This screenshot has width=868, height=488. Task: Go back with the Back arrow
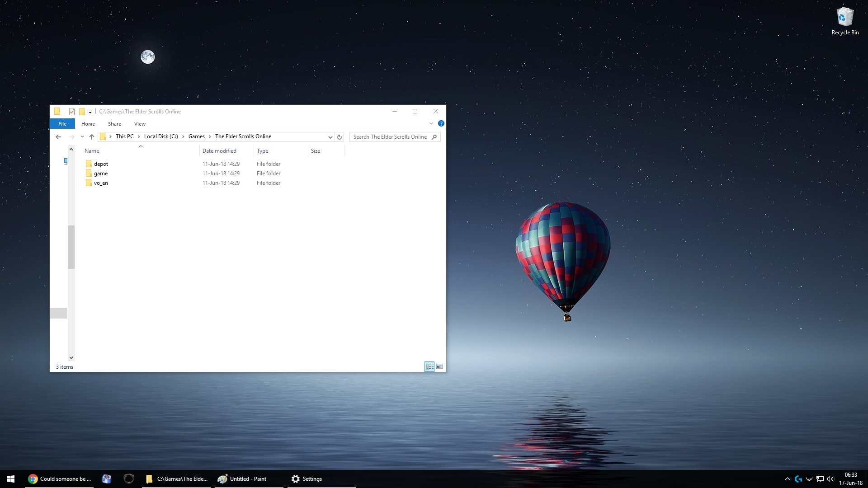coord(58,137)
